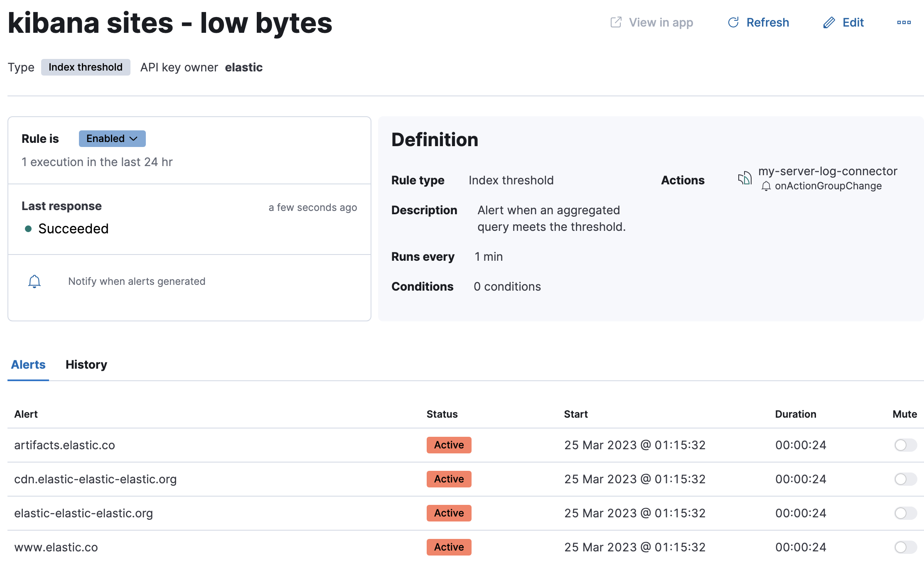
Task: Click the onActionGroupChange bell icon
Action: pos(766,186)
